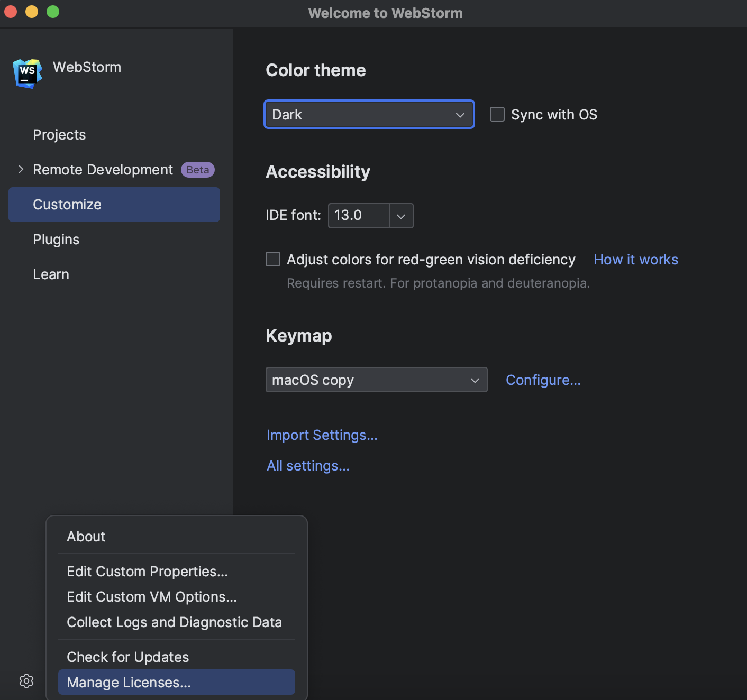Click the Beta badge next to Remote Development
Viewport: 747px width, 700px height.
click(x=197, y=169)
